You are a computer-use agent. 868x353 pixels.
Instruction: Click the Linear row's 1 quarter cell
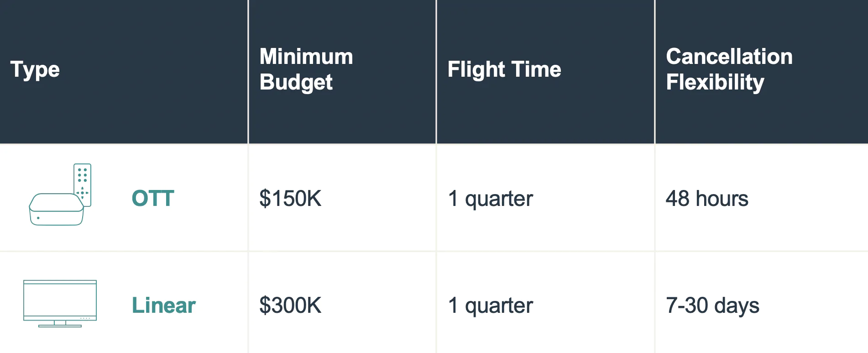[x=490, y=306]
